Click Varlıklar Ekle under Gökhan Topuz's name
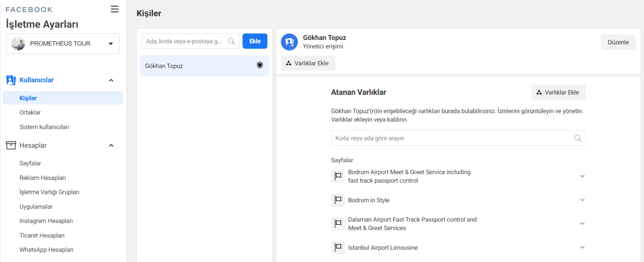 308,63
